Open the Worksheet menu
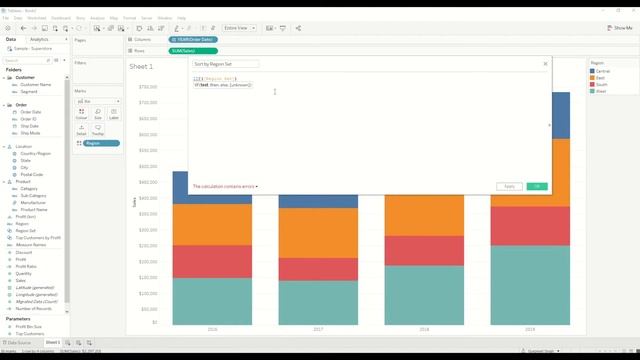 pyautogui.click(x=37, y=18)
